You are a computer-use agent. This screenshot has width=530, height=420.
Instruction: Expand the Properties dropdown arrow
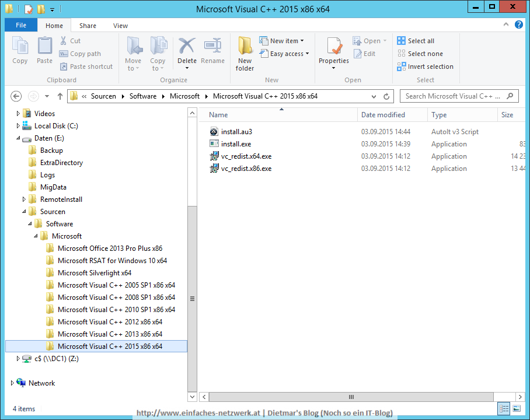(334, 68)
